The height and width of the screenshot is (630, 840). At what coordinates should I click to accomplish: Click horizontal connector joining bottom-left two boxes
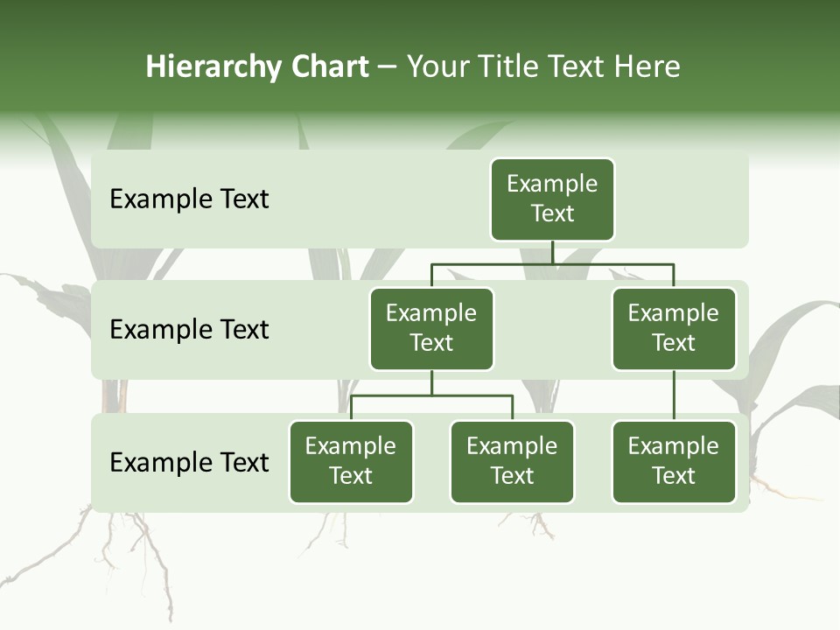pyautogui.click(x=431, y=395)
